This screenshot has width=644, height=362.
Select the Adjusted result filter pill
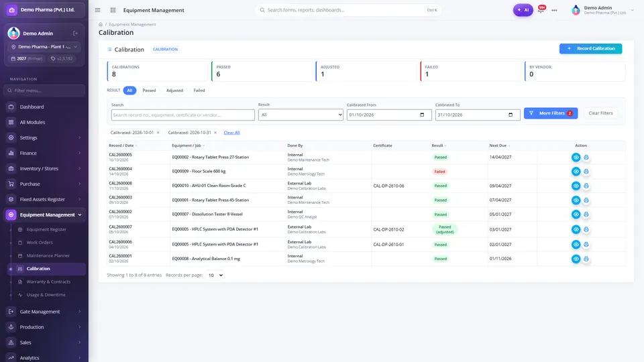174,90
